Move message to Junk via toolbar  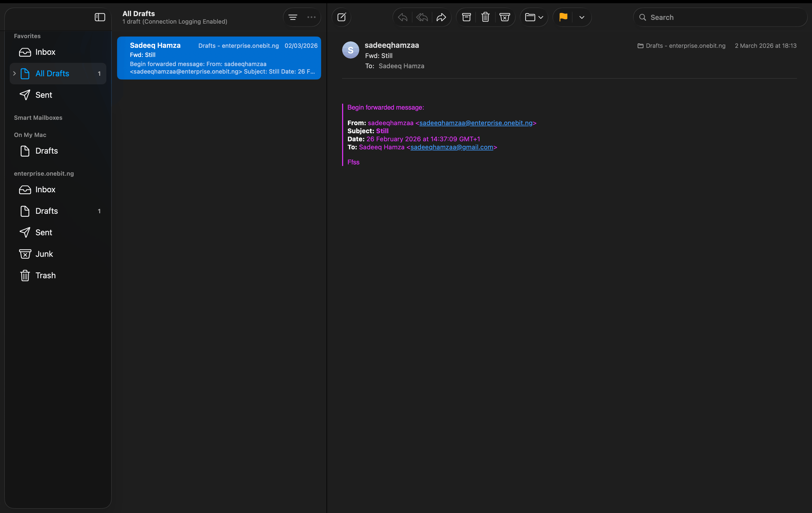pos(505,17)
